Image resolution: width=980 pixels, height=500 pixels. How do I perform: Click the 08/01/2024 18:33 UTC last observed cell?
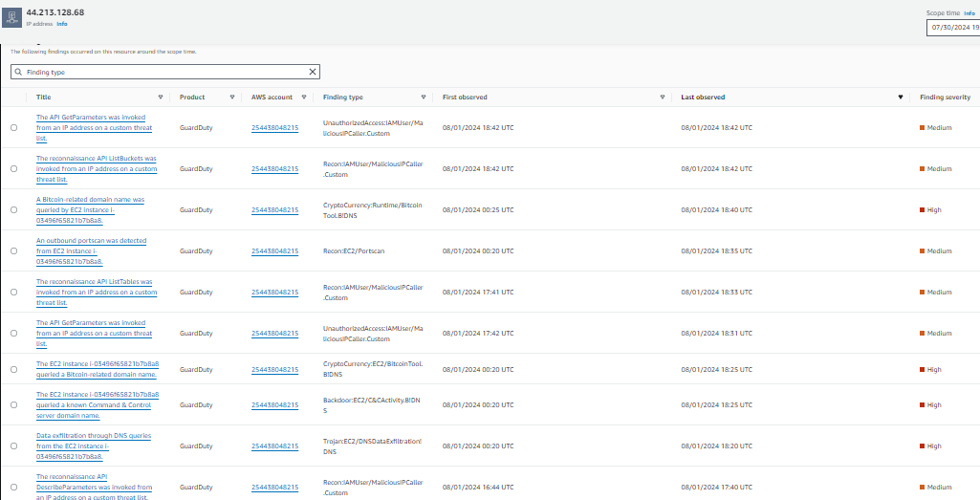pyautogui.click(x=717, y=293)
